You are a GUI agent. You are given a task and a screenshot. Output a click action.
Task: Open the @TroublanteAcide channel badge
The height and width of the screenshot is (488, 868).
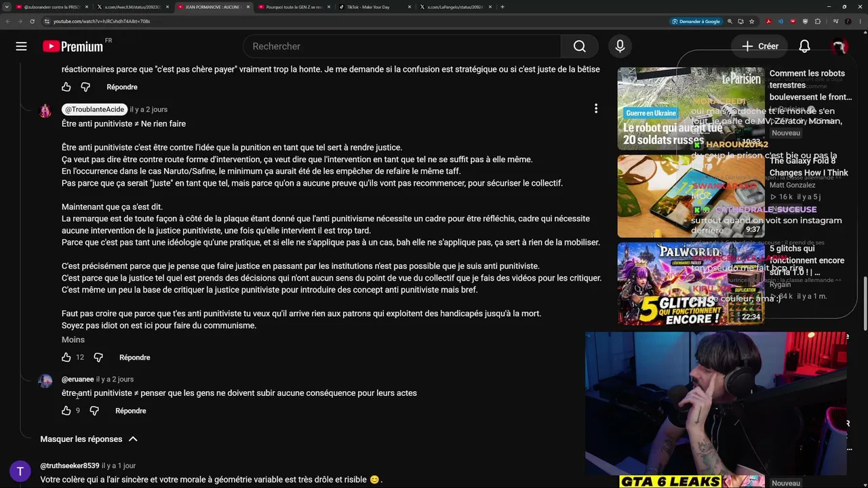(x=95, y=109)
